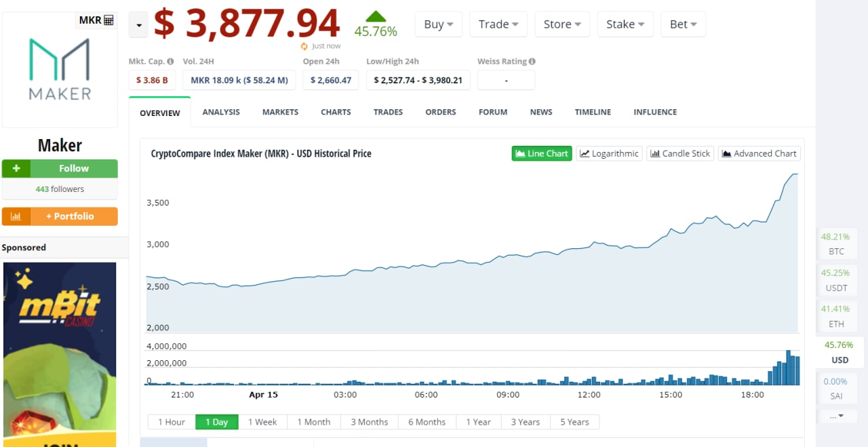Image resolution: width=868 pixels, height=447 pixels.
Task: Switch to the Analysis tab
Action: 221,112
